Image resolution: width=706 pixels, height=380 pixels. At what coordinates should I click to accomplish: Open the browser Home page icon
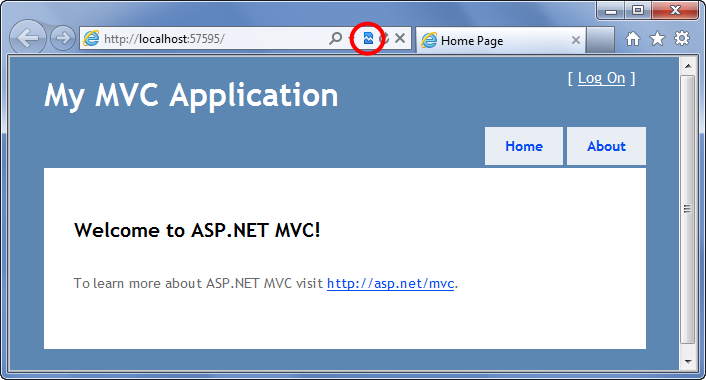633,39
